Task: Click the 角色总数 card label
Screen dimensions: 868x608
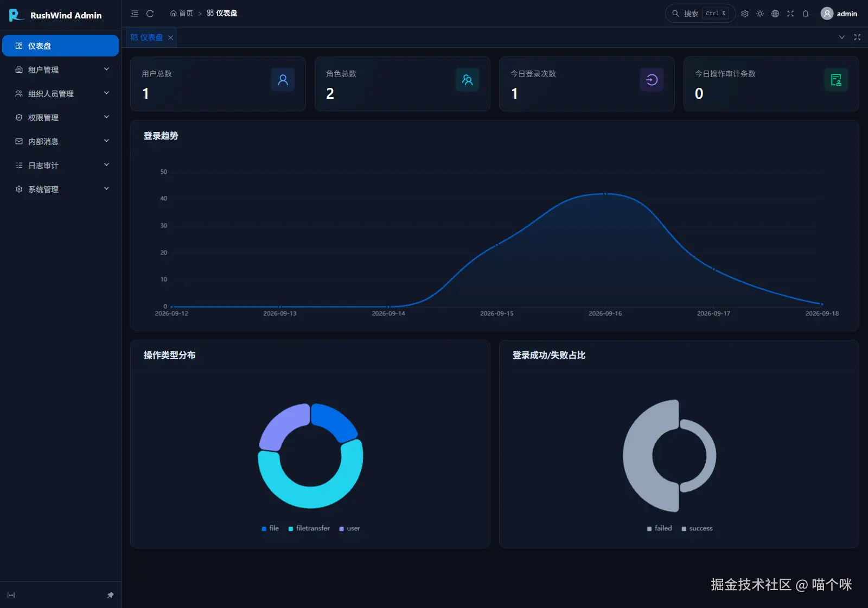Action: tap(341, 74)
